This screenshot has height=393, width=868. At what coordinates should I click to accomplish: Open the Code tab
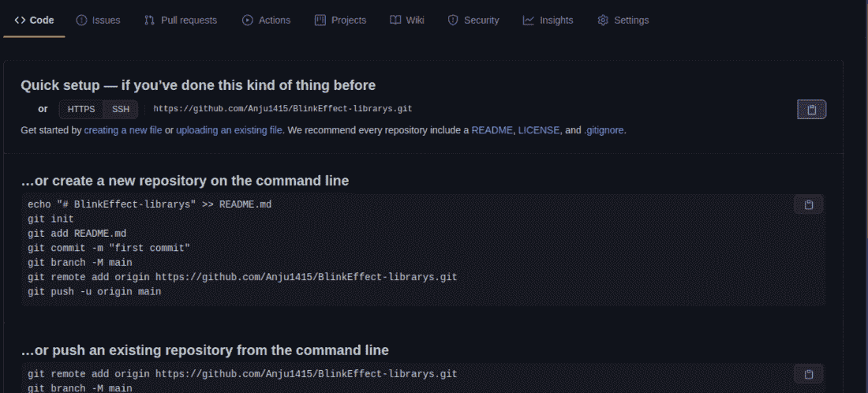pyautogui.click(x=34, y=21)
